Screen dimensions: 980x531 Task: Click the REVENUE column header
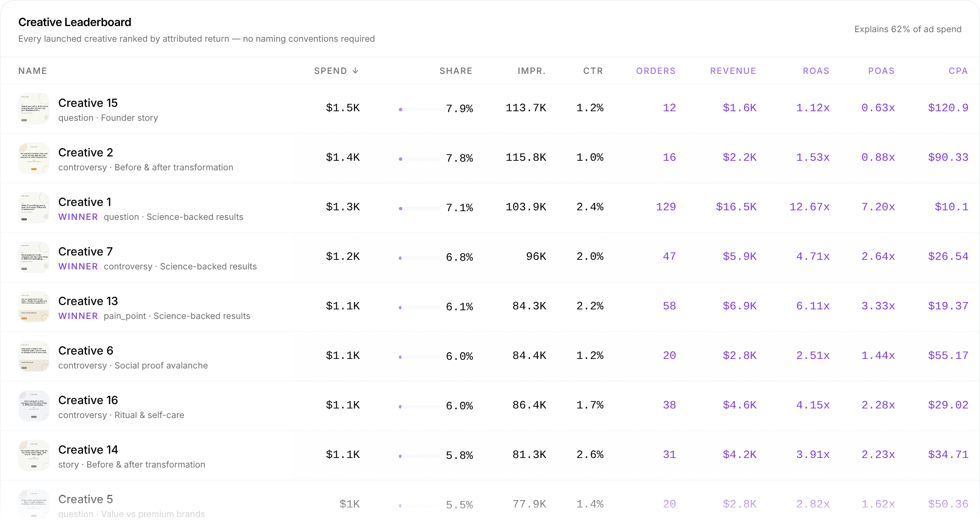(x=733, y=71)
